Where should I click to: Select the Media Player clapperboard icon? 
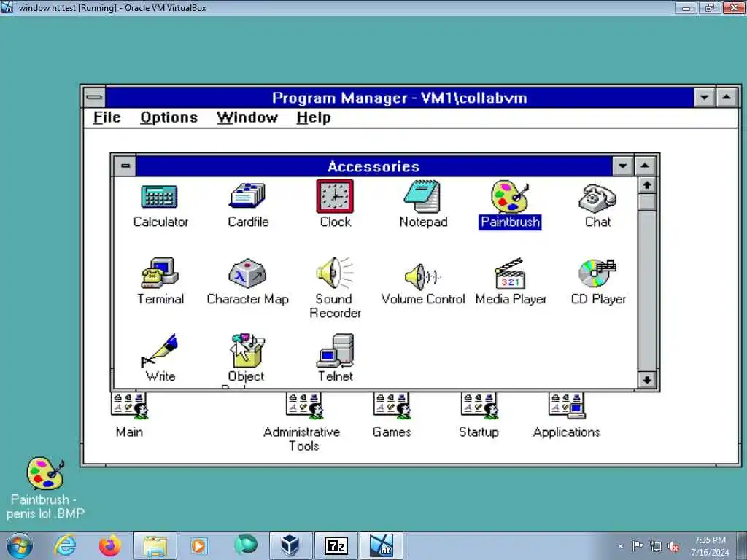point(510,273)
